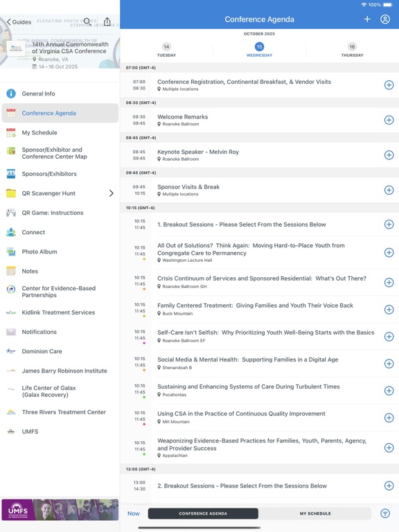This screenshot has height=532, width=399.
Task: Click the Photo Album icon
Action: pyautogui.click(x=11, y=251)
